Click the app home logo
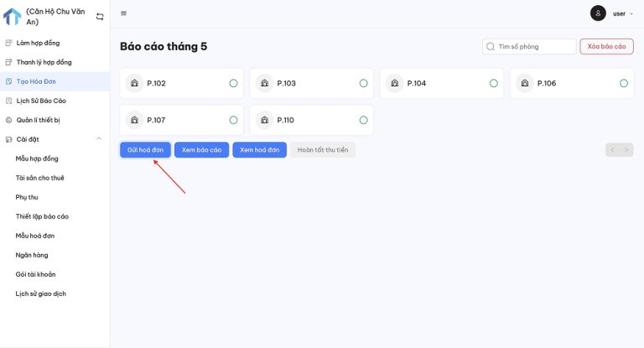 [x=12, y=17]
